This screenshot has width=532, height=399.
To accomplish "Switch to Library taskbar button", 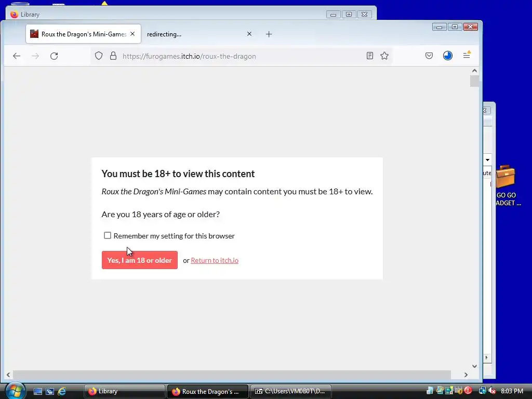I will [x=124, y=391].
